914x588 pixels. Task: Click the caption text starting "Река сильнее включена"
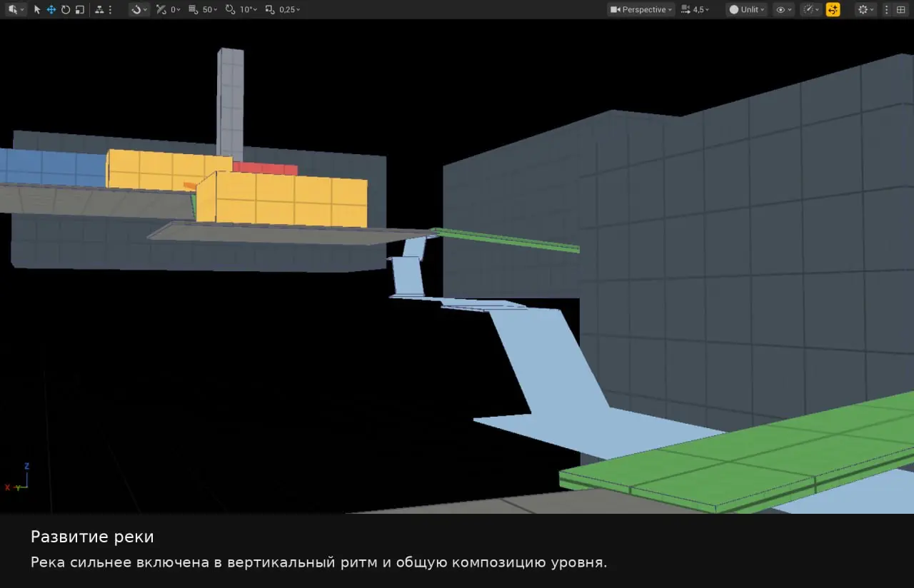(318, 562)
